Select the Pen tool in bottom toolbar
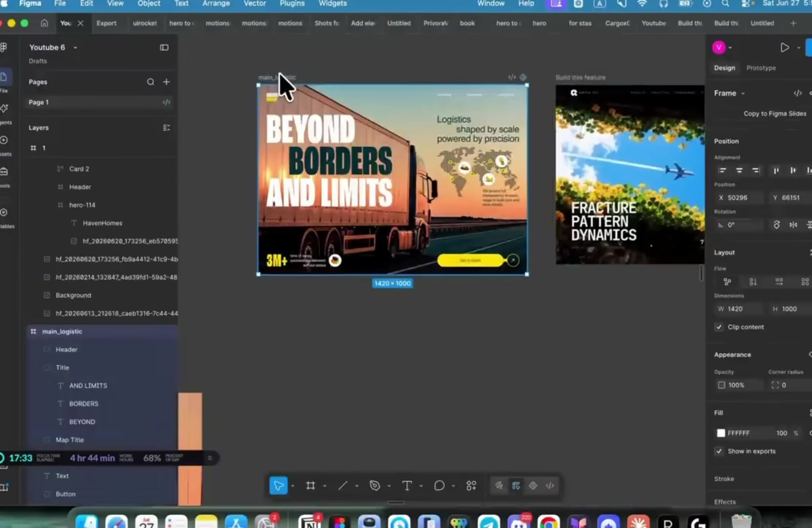This screenshot has height=528, width=812. coord(375,485)
